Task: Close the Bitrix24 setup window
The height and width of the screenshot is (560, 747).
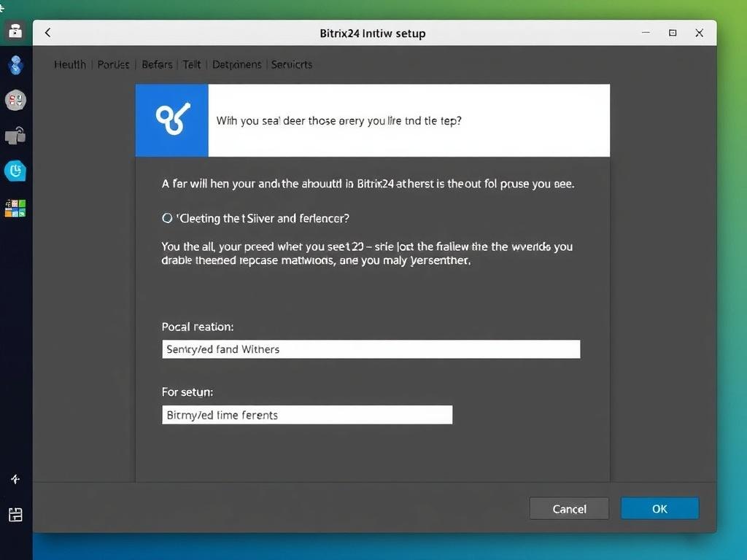Action: [700, 32]
